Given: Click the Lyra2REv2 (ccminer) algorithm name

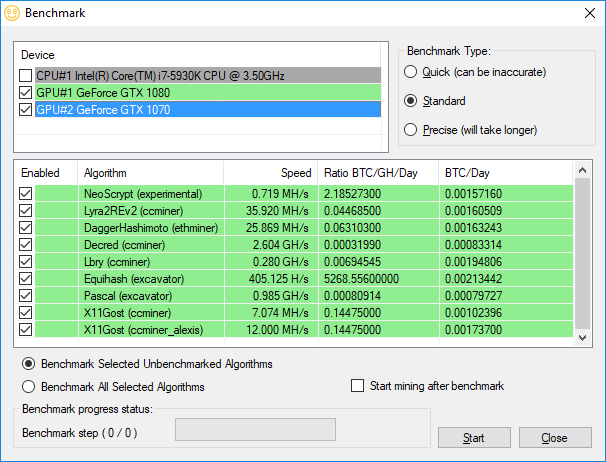Looking at the screenshot, I should click(x=133, y=210).
